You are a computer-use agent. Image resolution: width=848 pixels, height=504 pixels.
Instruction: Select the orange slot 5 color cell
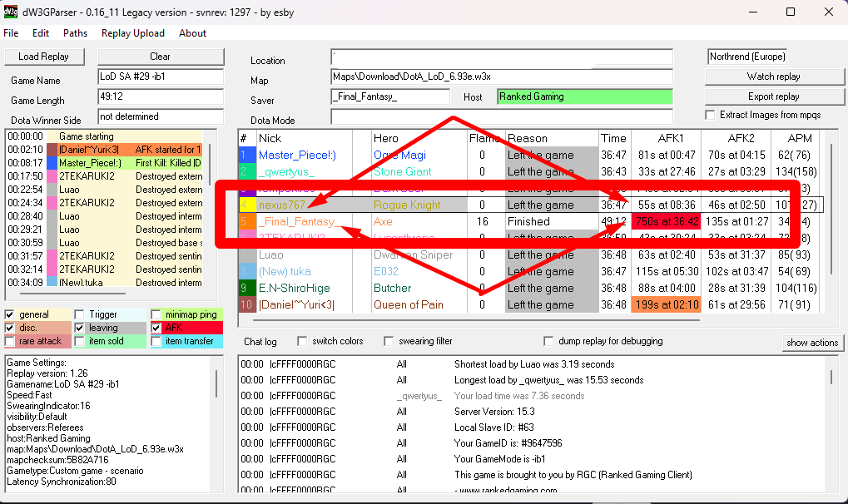click(246, 222)
